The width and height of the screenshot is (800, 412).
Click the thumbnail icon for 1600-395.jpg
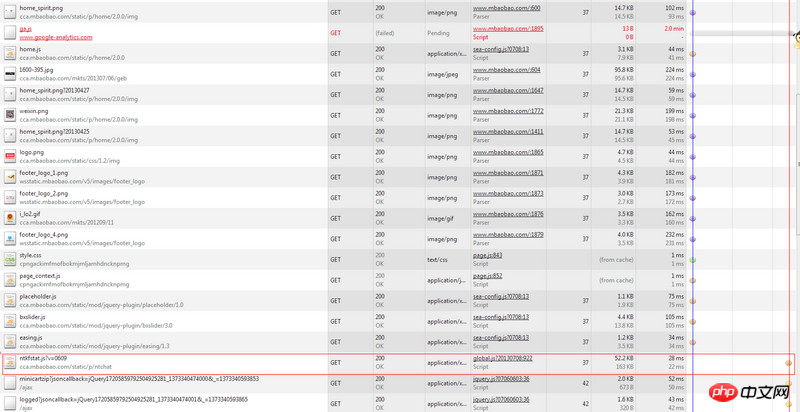[x=10, y=74]
